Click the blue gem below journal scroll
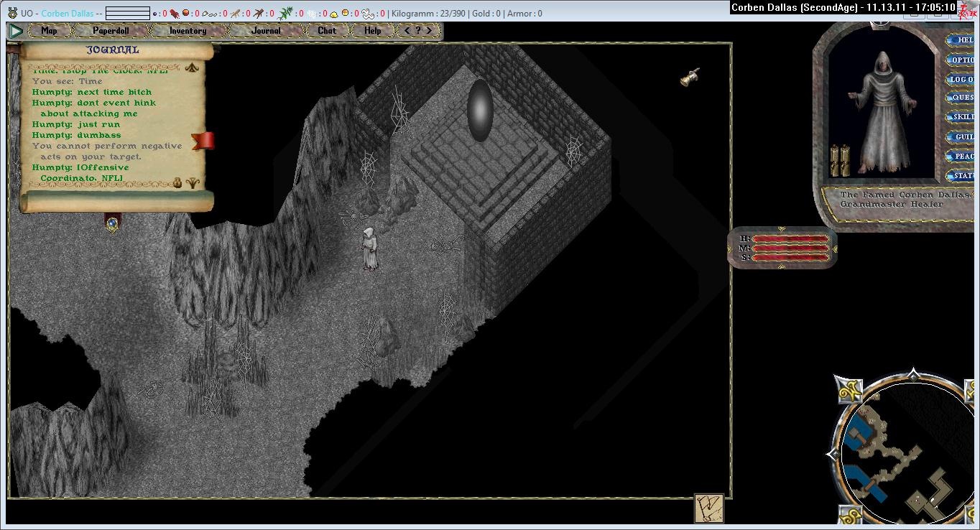Viewport: 980px width, 530px height. 112,224
